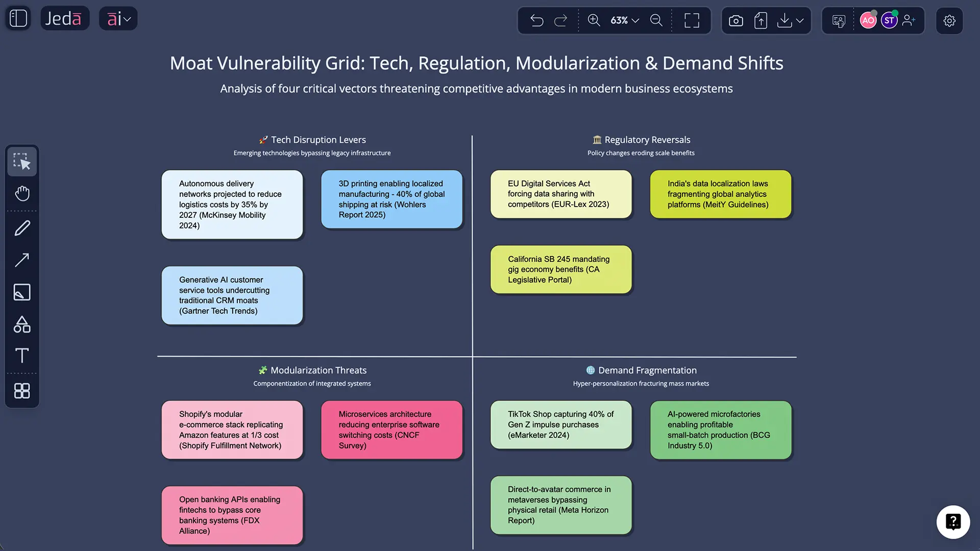This screenshot has height=551, width=980.
Task: Zoom out of the canvas
Action: [x=656, y=20]
